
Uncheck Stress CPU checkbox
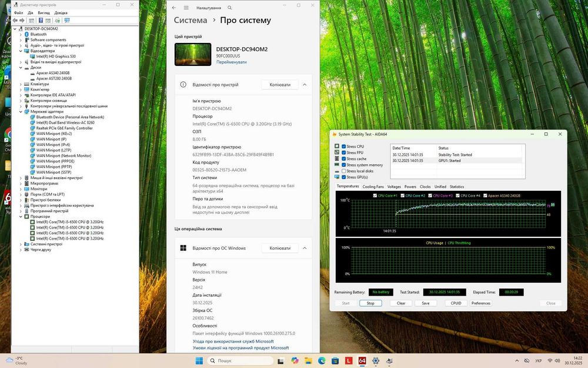343,147
